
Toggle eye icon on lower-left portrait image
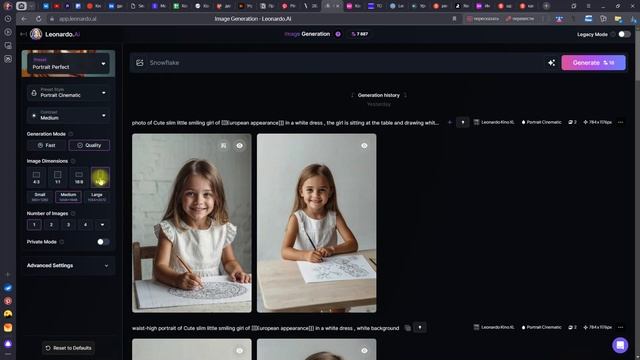tap(240, 350)
